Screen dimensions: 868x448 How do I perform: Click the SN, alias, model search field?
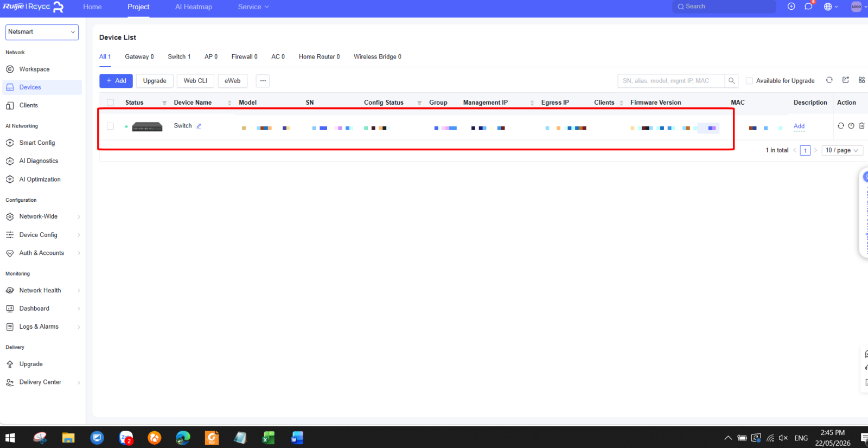[671, 81]
